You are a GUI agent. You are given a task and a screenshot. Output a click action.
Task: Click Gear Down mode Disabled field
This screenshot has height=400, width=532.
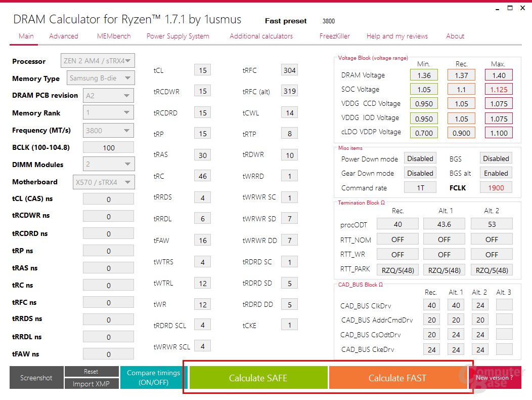[x=420, y=173]
